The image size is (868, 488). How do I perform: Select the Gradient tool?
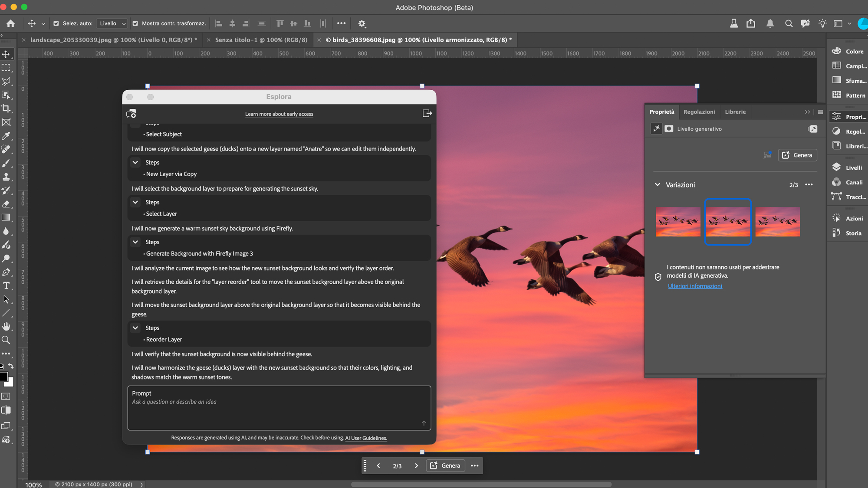point(6,217)
